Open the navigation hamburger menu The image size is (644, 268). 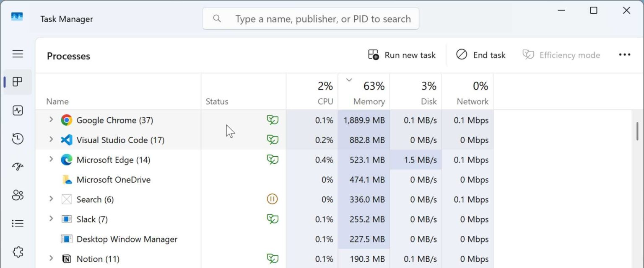coord(17,54)
